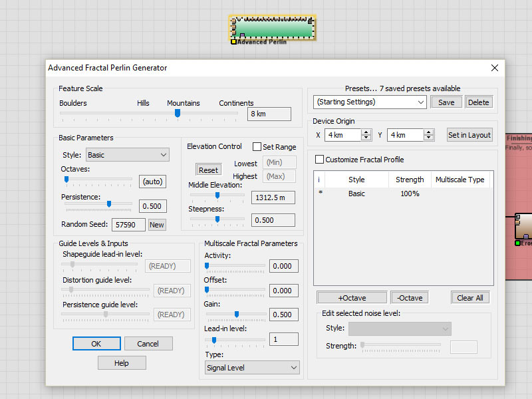This screenshot has width=532, height=399.
Task: Decrease the Device Origin Y value
Action: (428, 138)
